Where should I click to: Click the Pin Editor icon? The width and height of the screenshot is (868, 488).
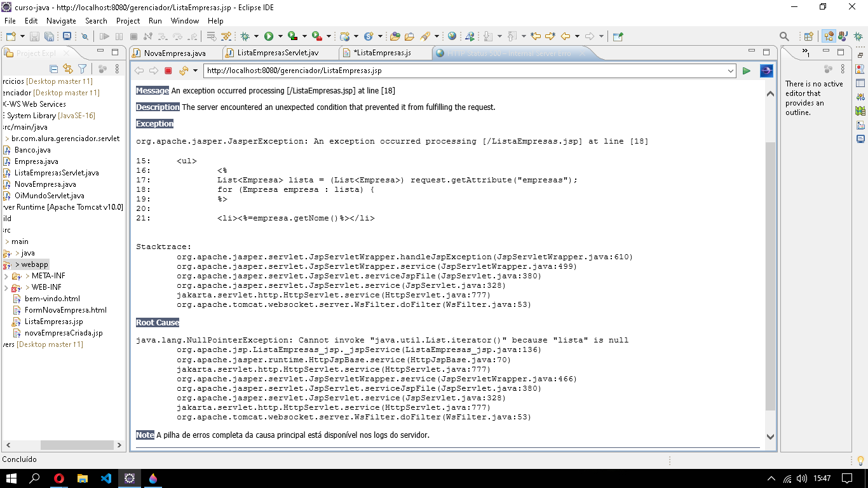coord(618,37)
